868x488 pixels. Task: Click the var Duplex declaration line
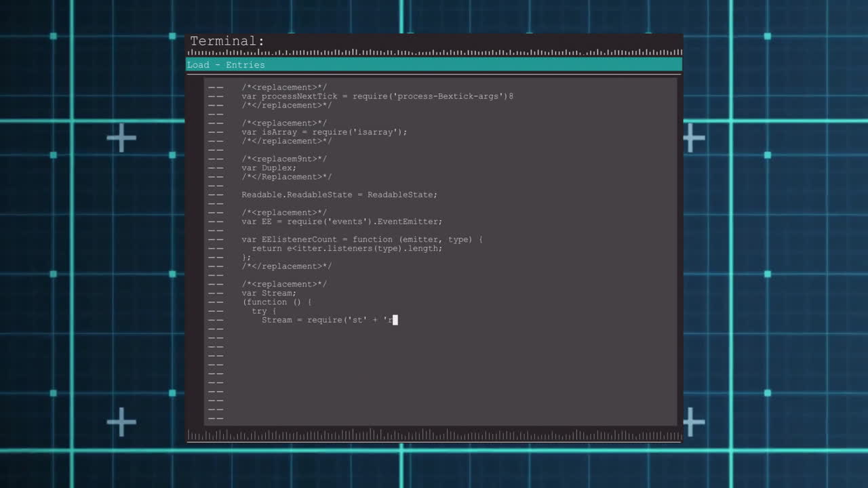click(269, 168)
